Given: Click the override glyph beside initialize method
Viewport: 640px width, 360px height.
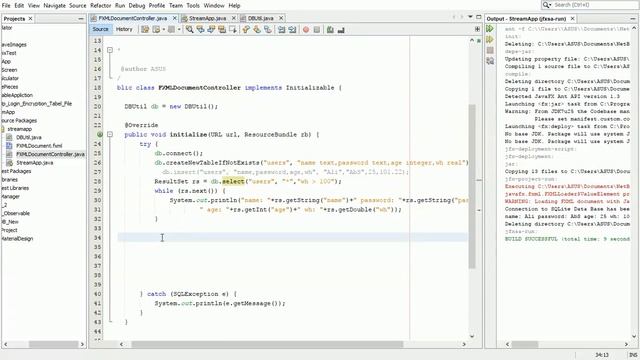Looking at the screenshot, I should 100,134.
